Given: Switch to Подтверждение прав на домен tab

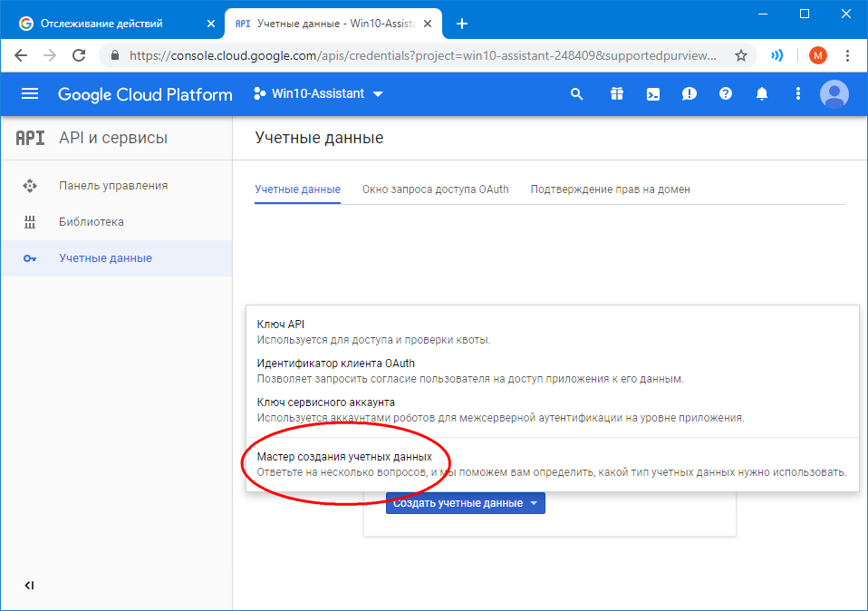Looking at the screenshot, I should coord(610,189).
